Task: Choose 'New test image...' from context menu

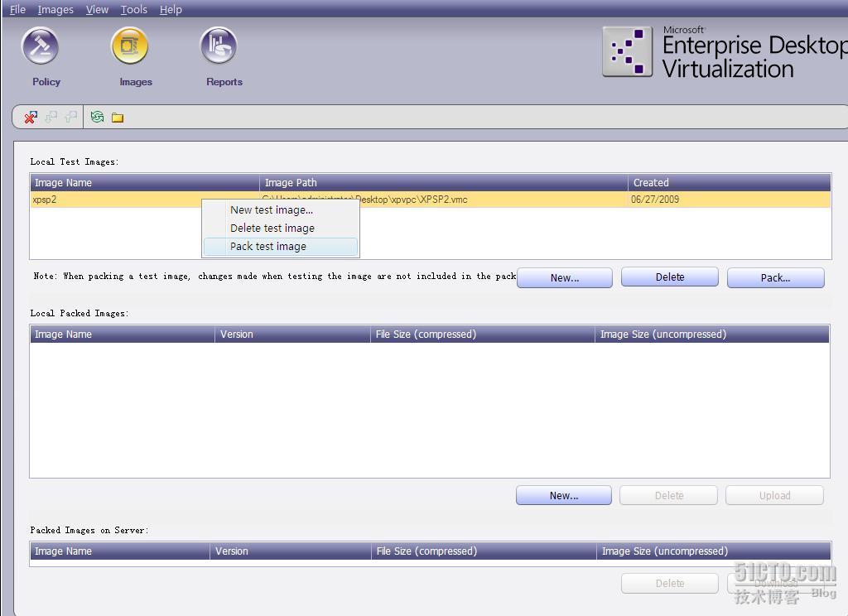Action: (280, 209)
